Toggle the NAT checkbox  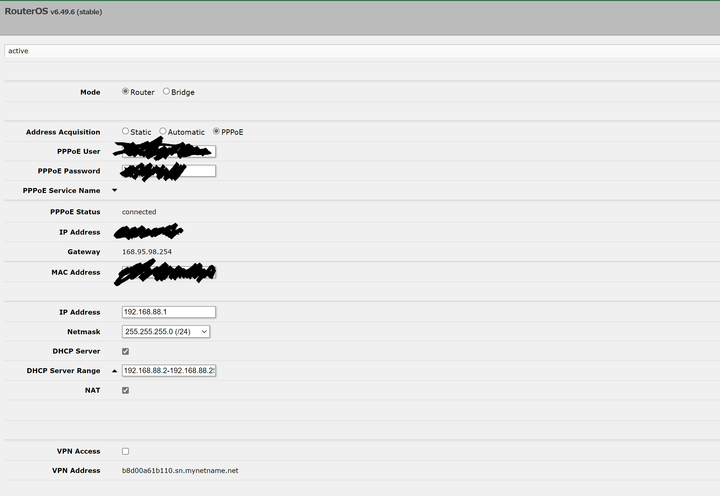[x=125, y=390]
